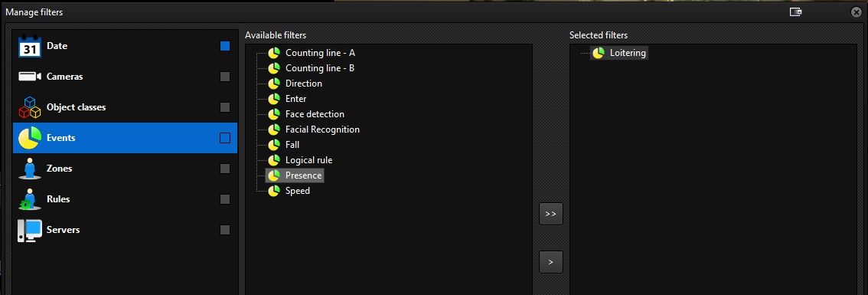This screenshot has height=295, width=868.
Task: Select the Events pie chart icon
Action: (30, 138)
